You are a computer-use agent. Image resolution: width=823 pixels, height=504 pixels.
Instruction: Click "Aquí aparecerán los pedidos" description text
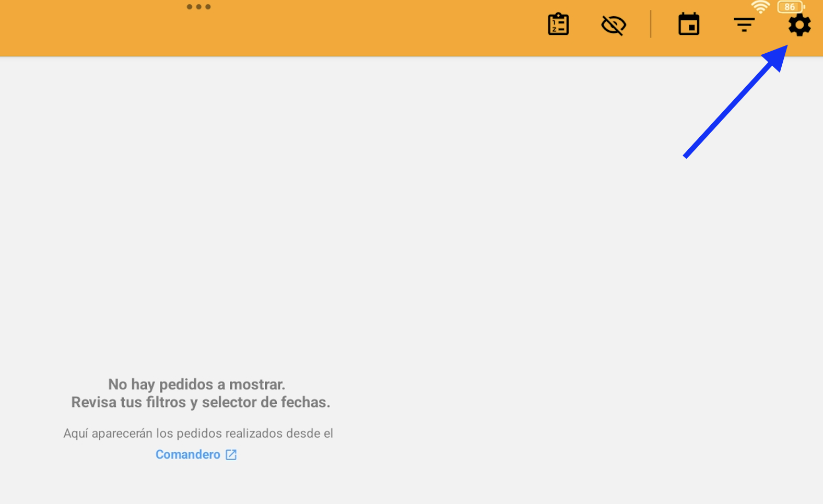coord(198,433)
